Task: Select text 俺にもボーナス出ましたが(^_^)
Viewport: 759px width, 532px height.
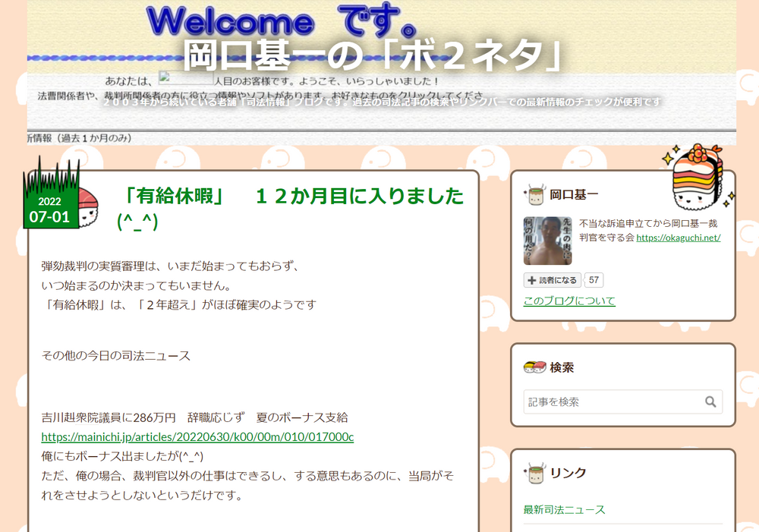Action: coord(122,456)
